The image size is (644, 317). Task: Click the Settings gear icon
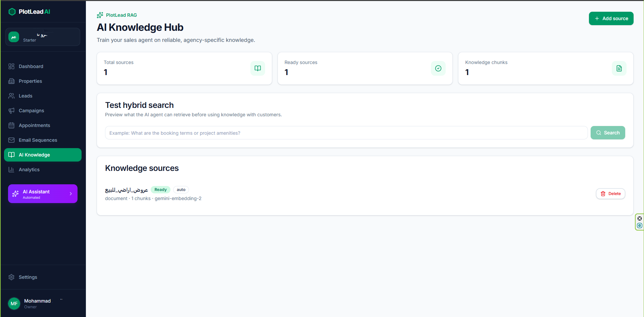(x=11, y=277)
